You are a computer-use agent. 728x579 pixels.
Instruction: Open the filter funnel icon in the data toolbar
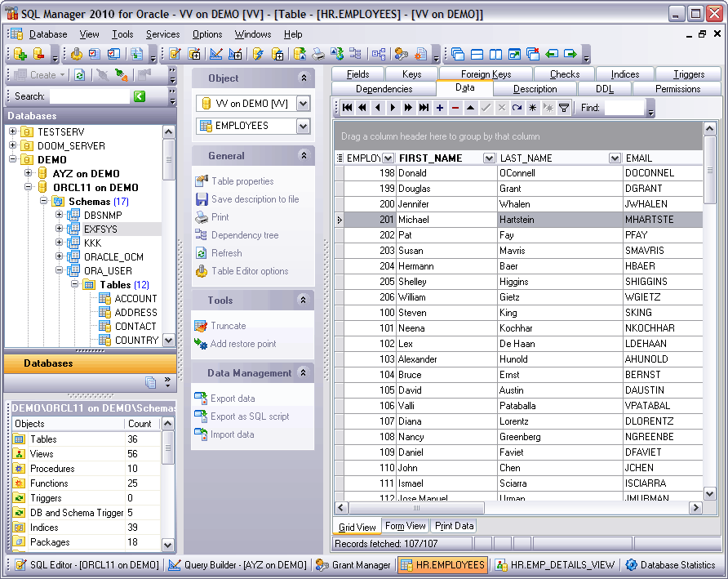coord(564,108)
